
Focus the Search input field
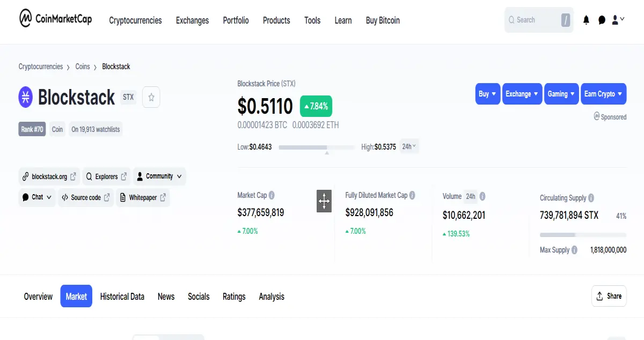pos(539,20)
